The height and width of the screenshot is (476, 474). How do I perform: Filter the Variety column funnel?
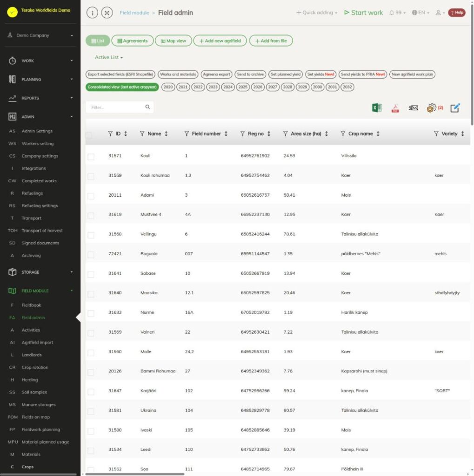[436, 133]
